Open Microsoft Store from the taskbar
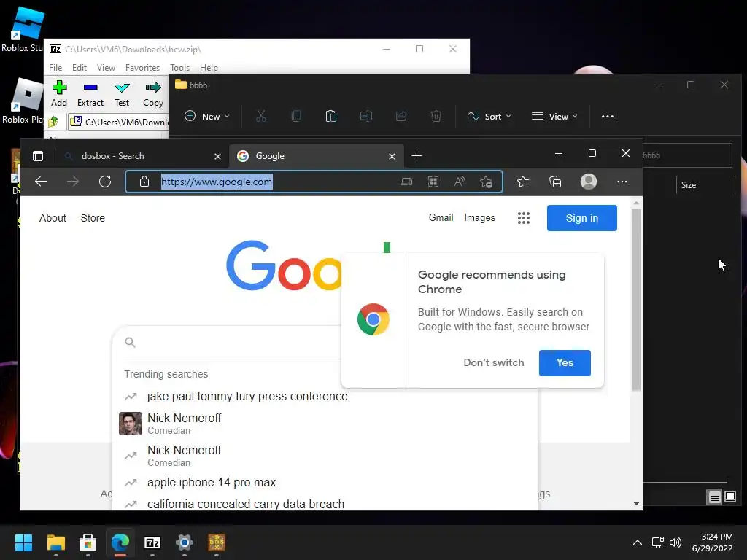This screenshot has width=747, height=560. 88,542
